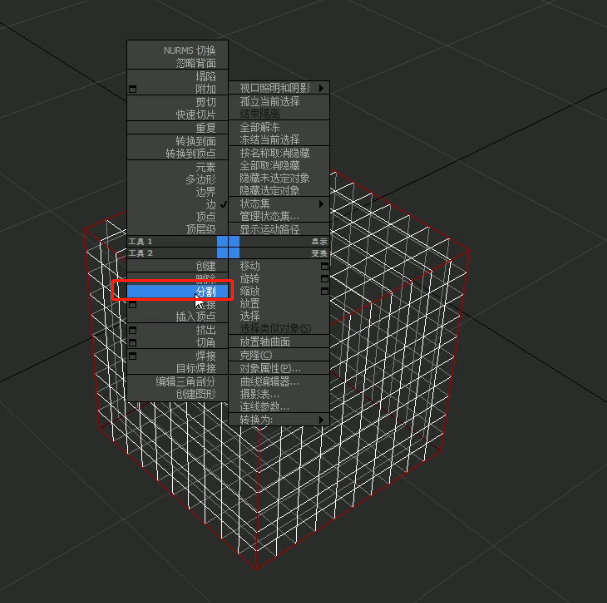The height and width of the screenshot is (603, 607).
Task: Select 切角 (Chamfer) command
Action: 206,343
